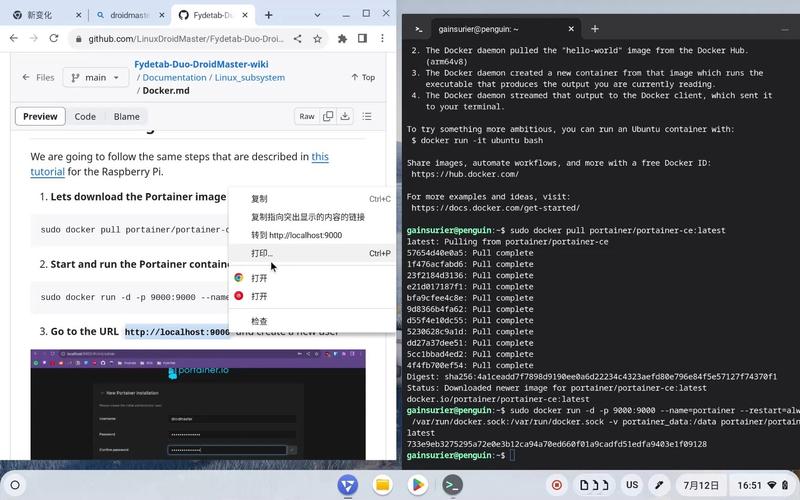Open the Chrome tab search chevron
Screen dimensions: 800x500
[317, 15]
